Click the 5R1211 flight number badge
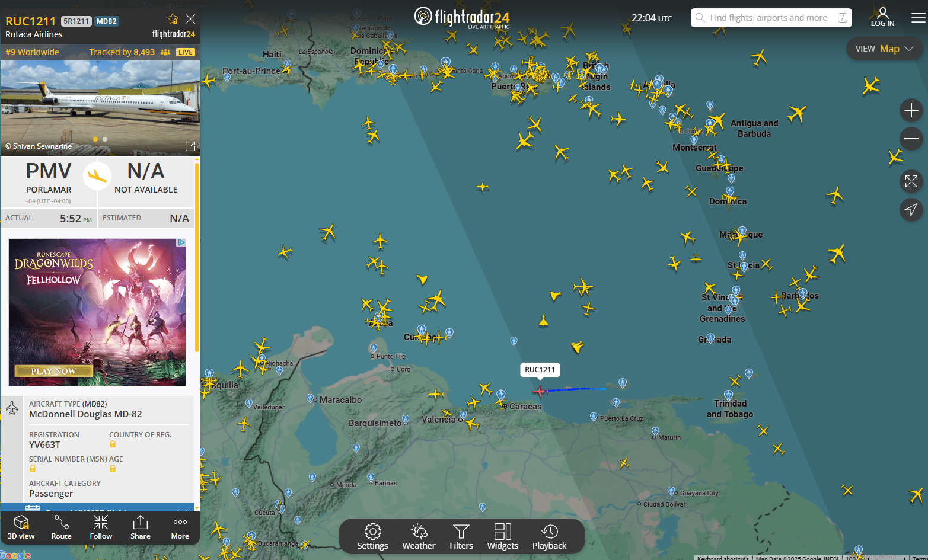This screenshot has height=560, width=928. click(x=76, y=21)
